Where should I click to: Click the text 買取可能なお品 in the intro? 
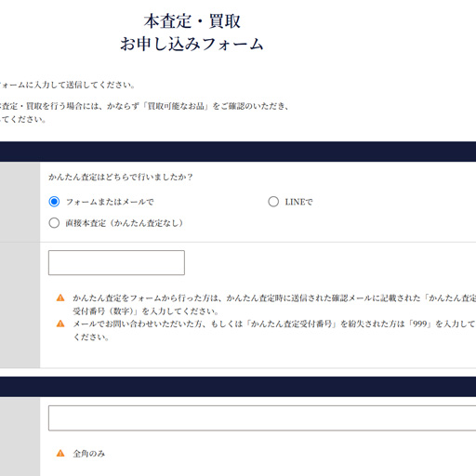point(176,106)
